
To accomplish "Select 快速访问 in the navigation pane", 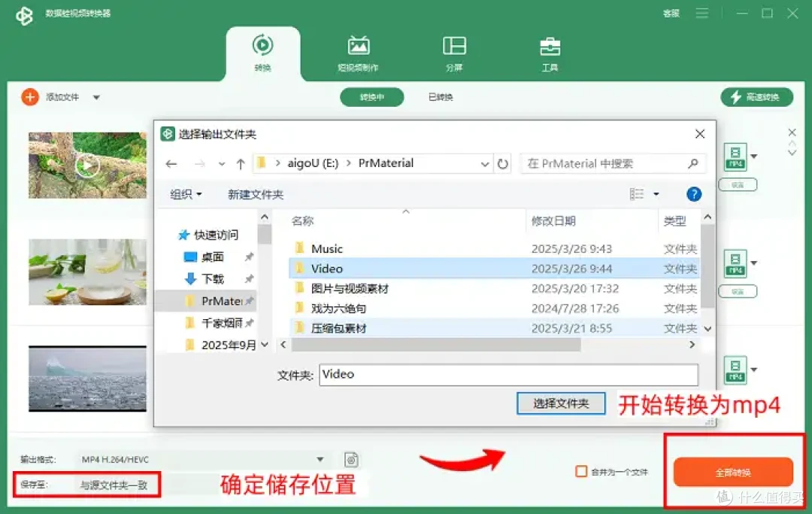I will tap(208, 235).
